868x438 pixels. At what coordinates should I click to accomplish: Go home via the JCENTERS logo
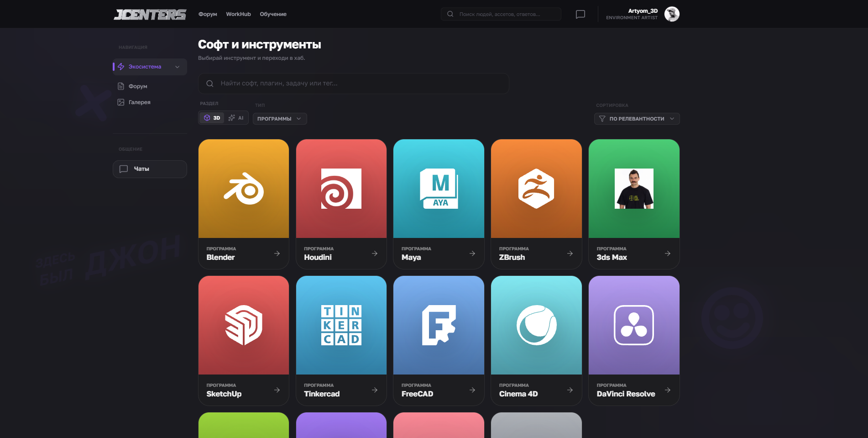click(x=150, y=15)
